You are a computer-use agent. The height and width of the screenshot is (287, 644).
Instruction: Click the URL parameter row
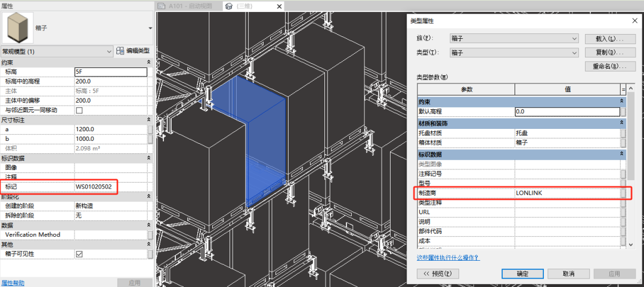pos(522,212)
